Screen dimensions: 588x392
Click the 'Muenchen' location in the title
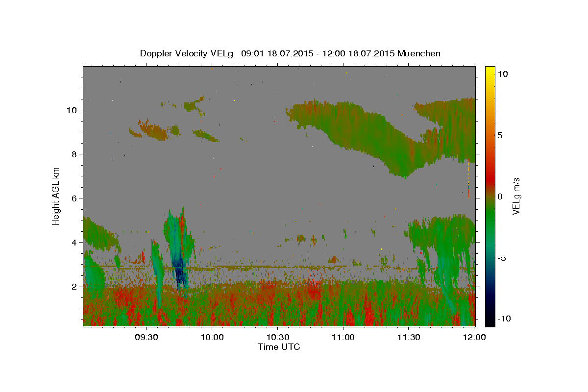(x=419, y=53)
